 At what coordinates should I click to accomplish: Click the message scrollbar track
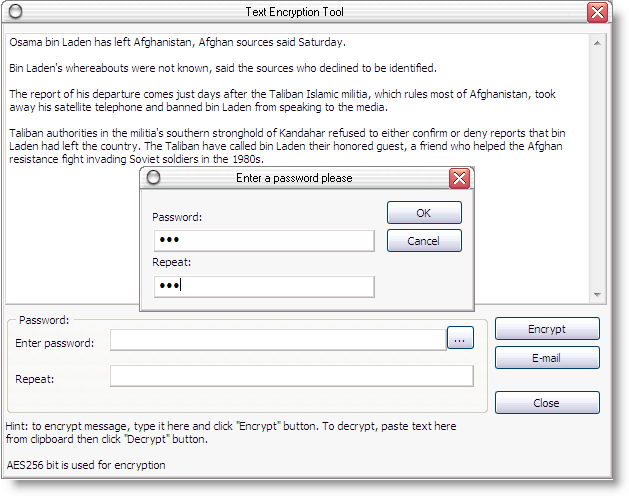click(597, 169)
